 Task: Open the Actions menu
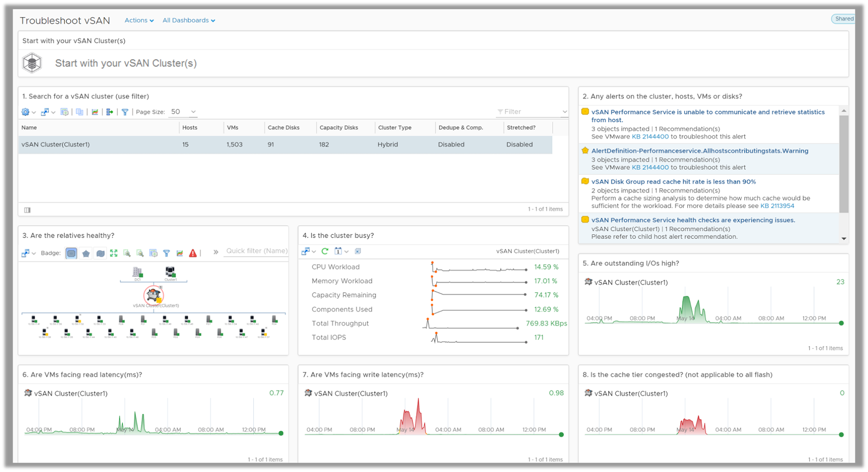[139, 21]
